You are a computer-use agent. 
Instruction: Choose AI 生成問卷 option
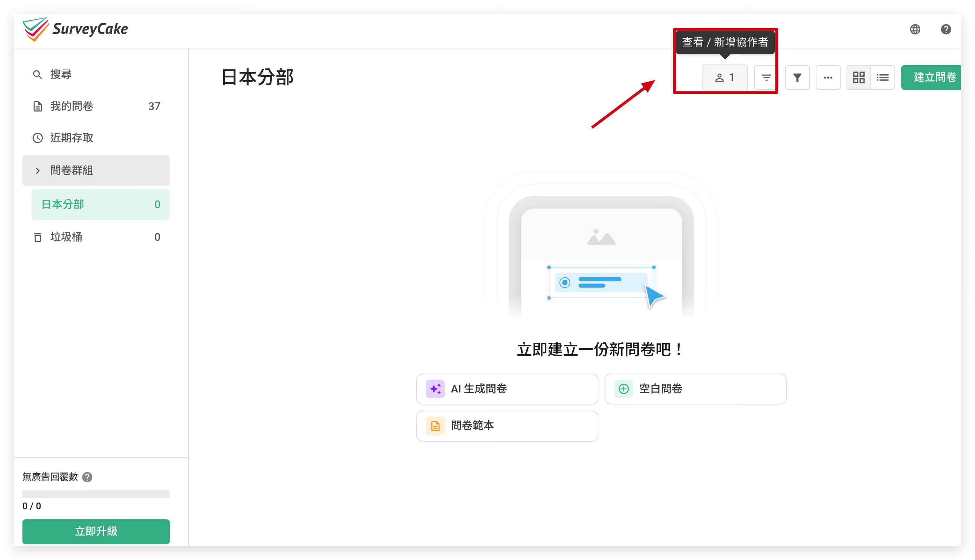[507, 389]
